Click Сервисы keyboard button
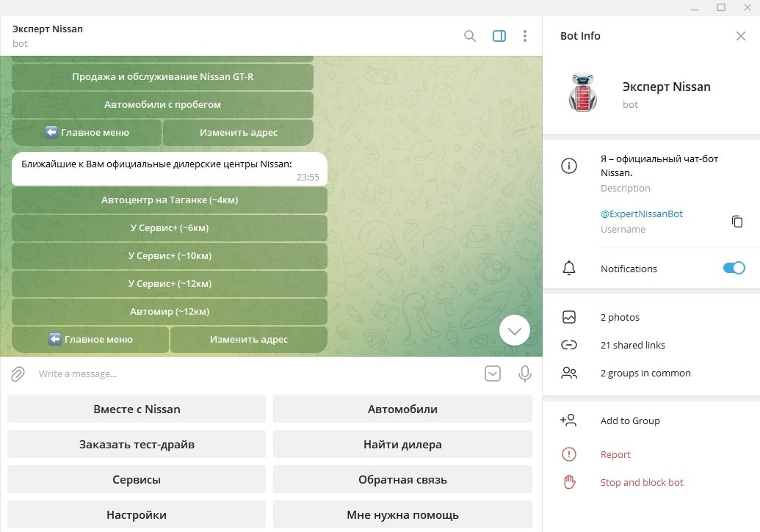 click(x=137, y=480)
